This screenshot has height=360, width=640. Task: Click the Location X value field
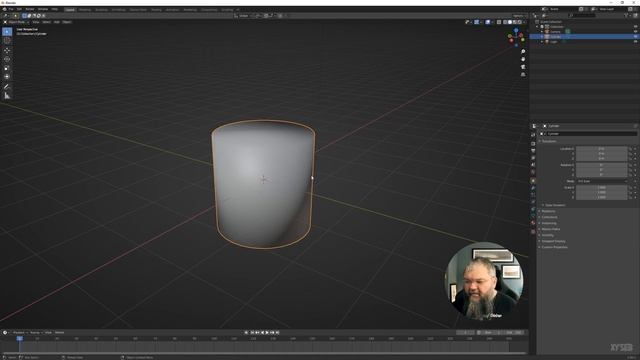(602, 149)
